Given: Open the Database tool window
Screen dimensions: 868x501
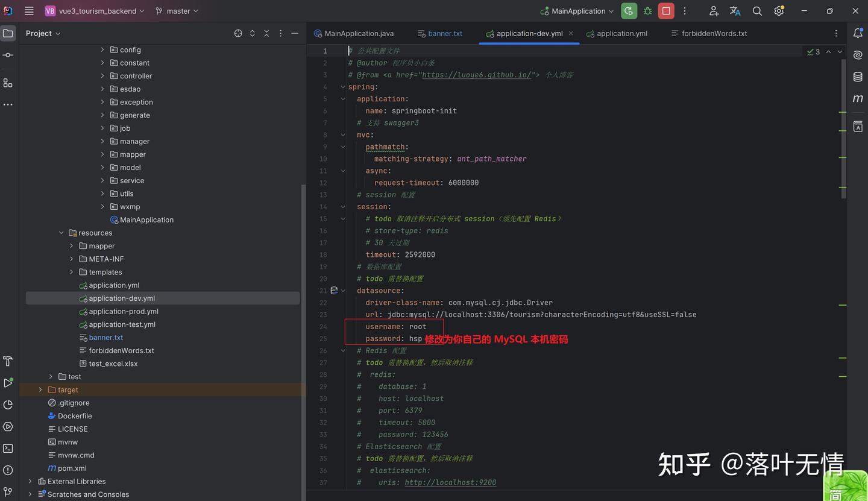Looking at the screenshot, I should click(x=858, y=77).
